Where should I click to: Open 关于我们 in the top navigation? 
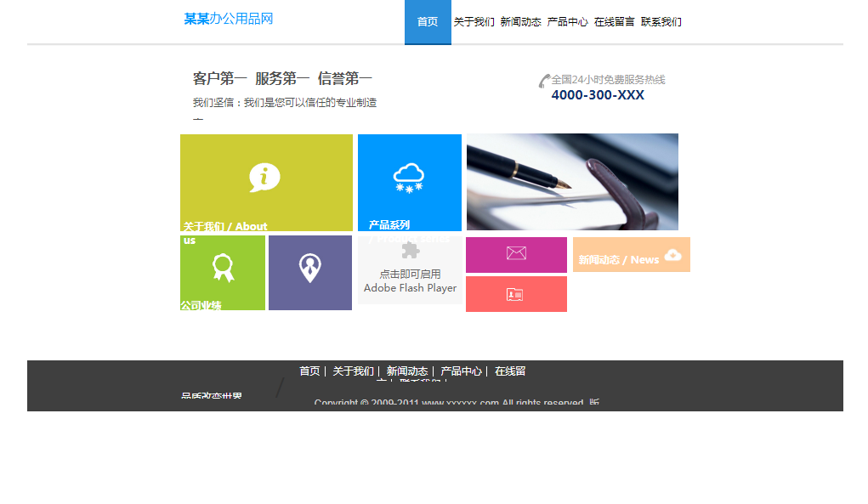tap(474, 22)
